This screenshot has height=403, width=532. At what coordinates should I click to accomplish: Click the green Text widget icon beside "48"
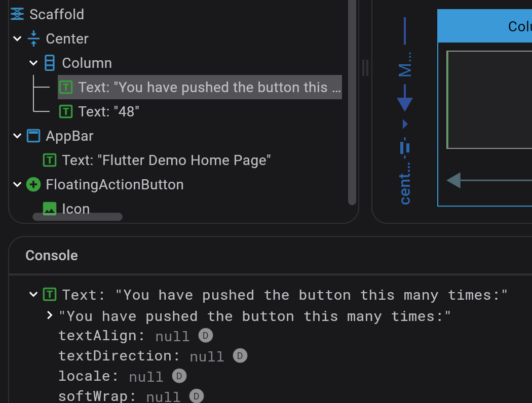(65, 111)
